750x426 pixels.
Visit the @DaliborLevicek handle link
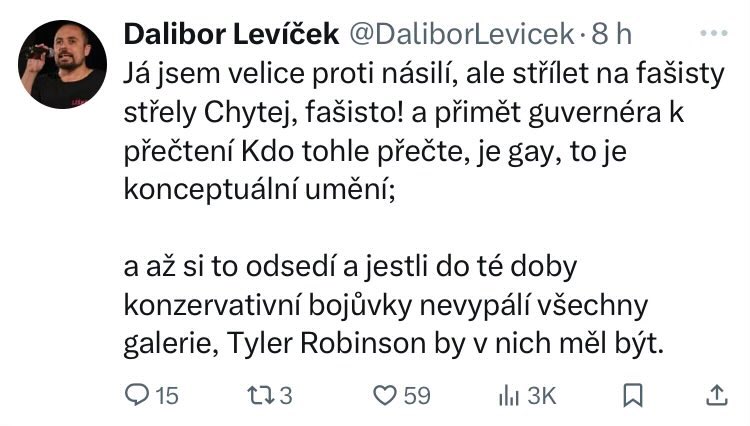[462, 34]
